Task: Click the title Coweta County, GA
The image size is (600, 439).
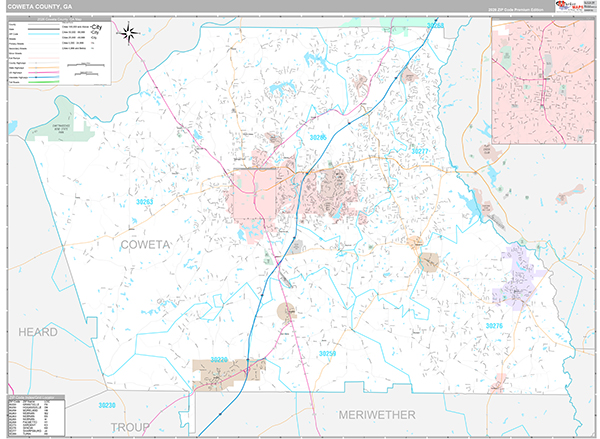Action: pyautogui.click(x=39, y=7)
